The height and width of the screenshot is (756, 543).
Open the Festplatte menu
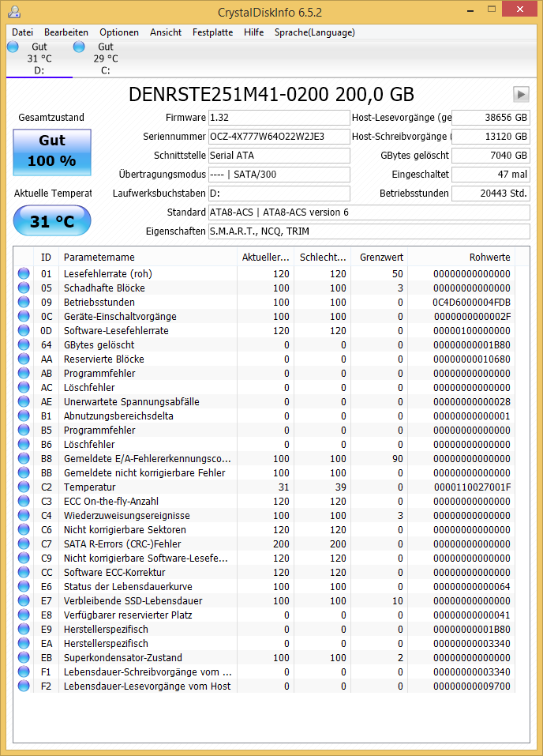point(212,32)
